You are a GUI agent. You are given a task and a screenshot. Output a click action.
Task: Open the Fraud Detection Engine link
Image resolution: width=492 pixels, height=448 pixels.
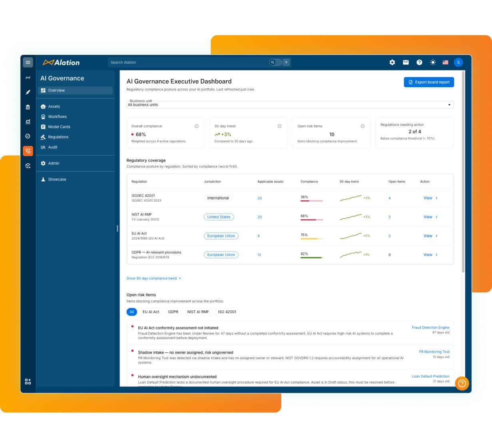pos(430,328)
